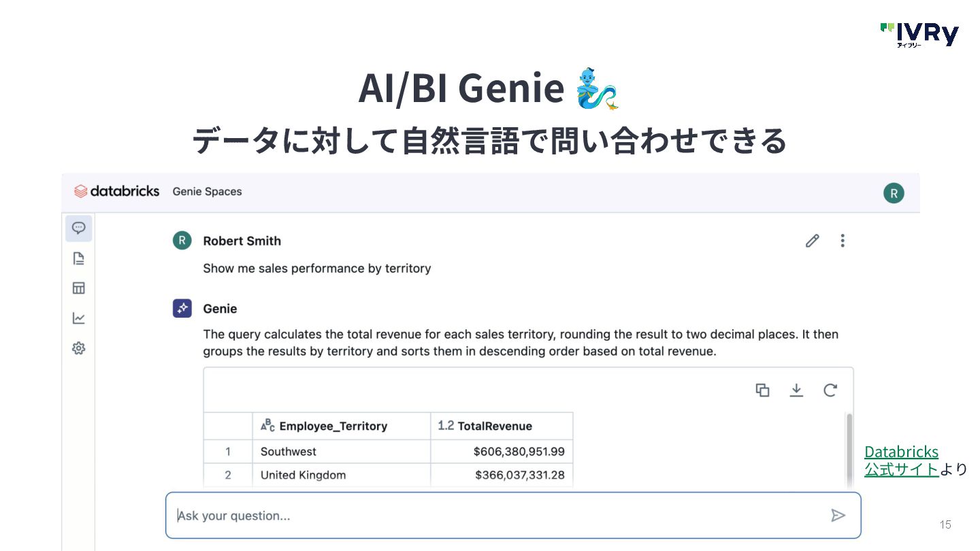Open the data table sidebar icon
Image resolution: width=980 pixels, height=551 pixels.
point(78,288)
